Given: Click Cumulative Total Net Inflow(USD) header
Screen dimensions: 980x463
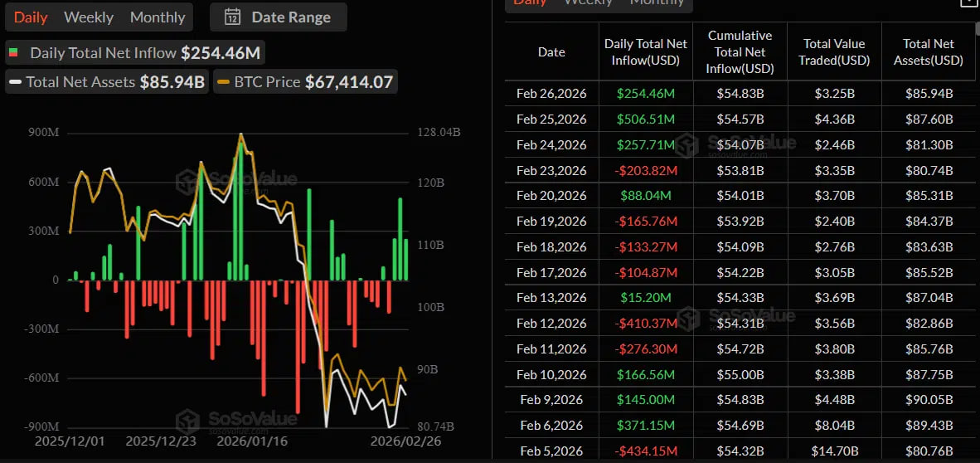Looking at the screenshot, I should tap(740, 52).
